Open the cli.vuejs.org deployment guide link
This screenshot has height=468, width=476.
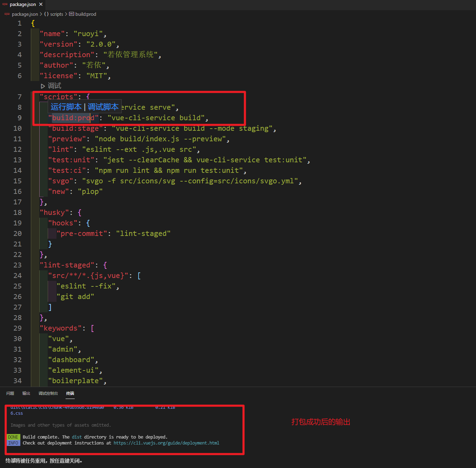click(x=166, y=443)
